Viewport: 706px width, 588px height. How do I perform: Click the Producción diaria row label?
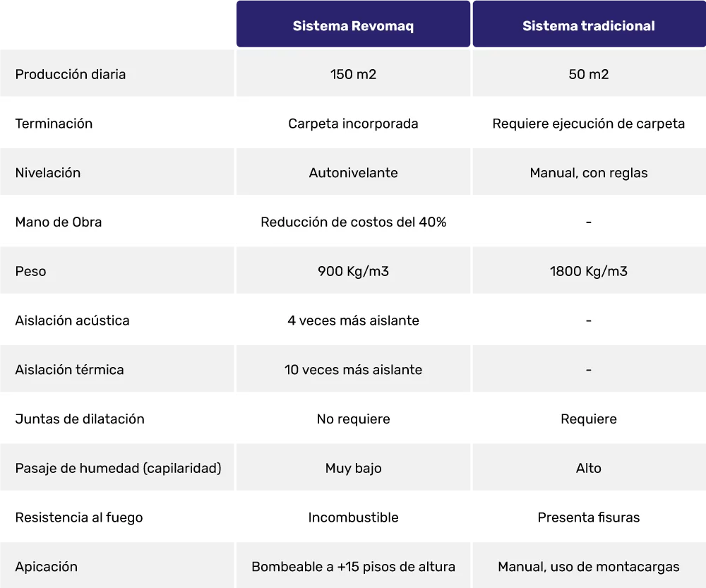click(x=71, y=74)
